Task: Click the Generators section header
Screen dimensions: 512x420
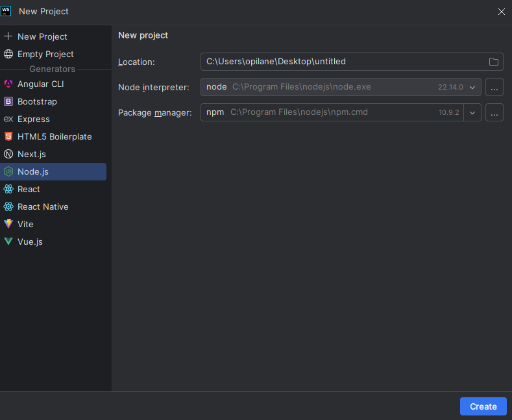Action: pos(53,69)
